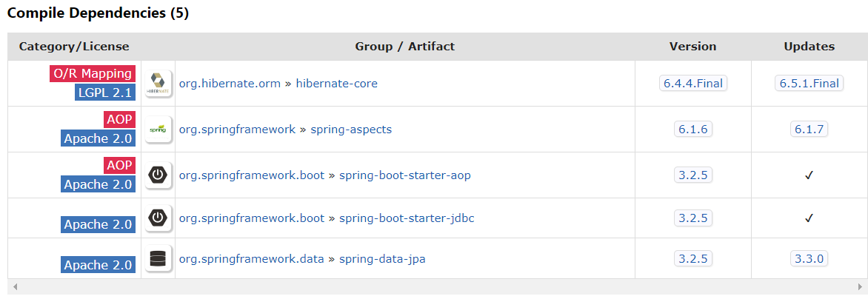The width and height of the screenshot is (868, 299).
Task: Open the 6.5.1.Final update version
Action: click(x=809, y=84)
